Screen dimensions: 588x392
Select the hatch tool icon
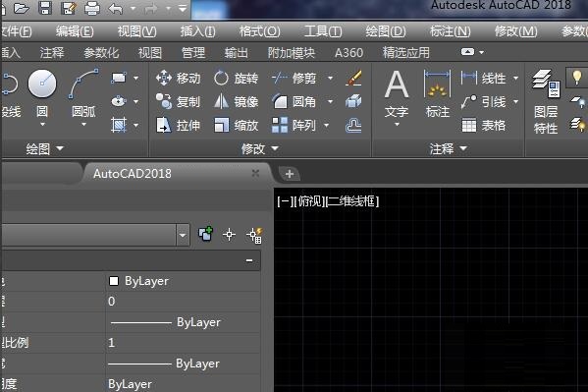(119, 125)
